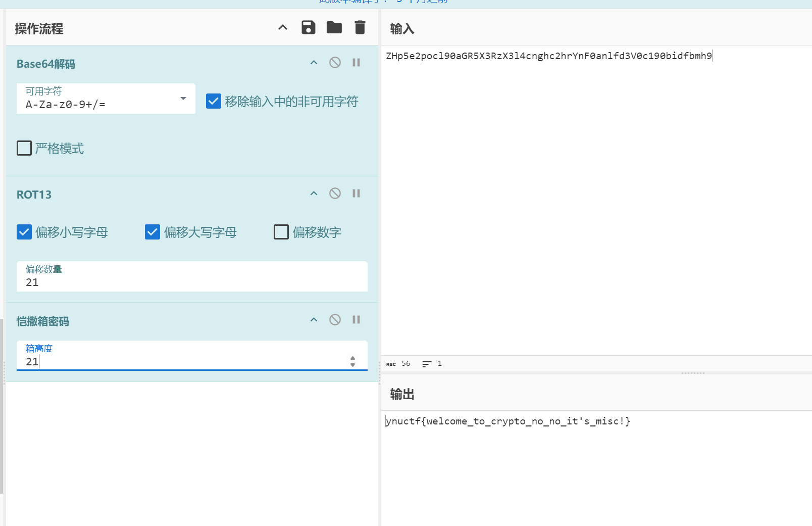Viewport: 812px width, 526px height.
Task: Set breakpoint on 恺撒箱密码 operation
Action: click(x=356, y=320)
